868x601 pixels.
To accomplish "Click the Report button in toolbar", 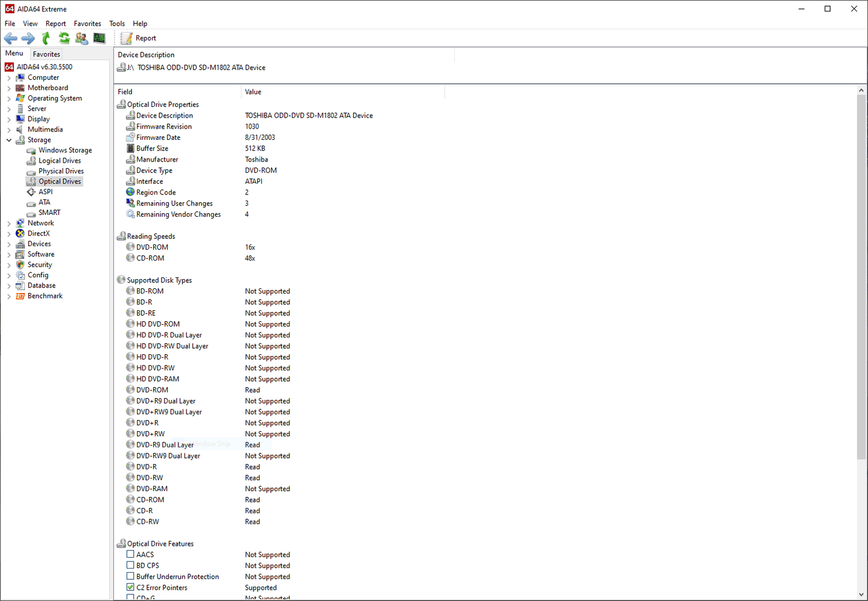I will (x=139, y=38).
